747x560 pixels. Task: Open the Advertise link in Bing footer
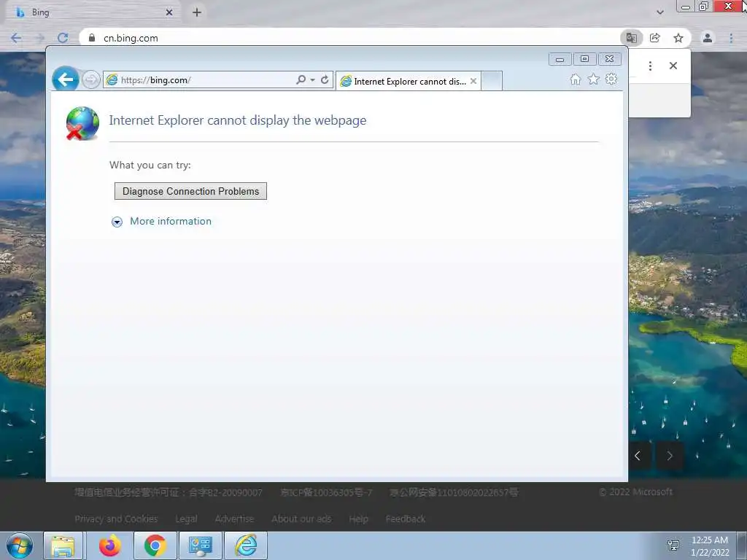pyautogui.click(x=234, y=518)
